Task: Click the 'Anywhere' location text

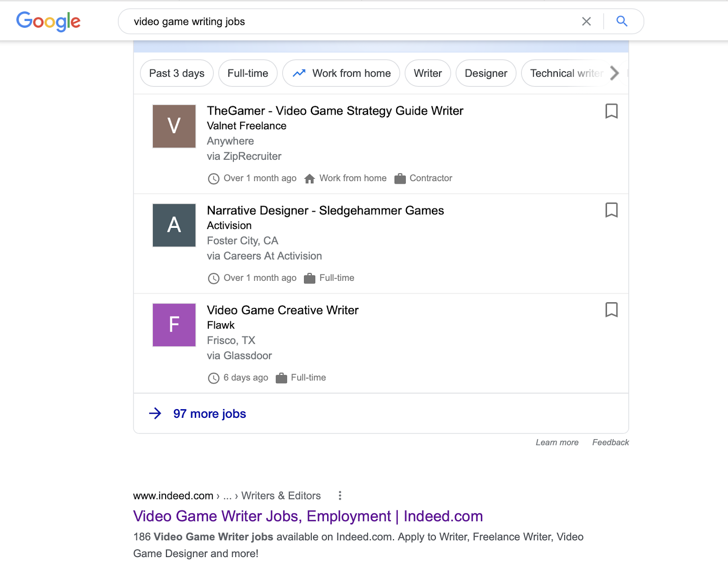Action: [x=230, y=141]
